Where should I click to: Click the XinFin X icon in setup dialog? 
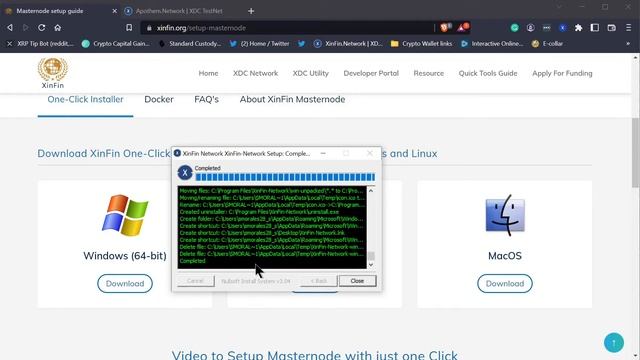(x=185, y=173)
